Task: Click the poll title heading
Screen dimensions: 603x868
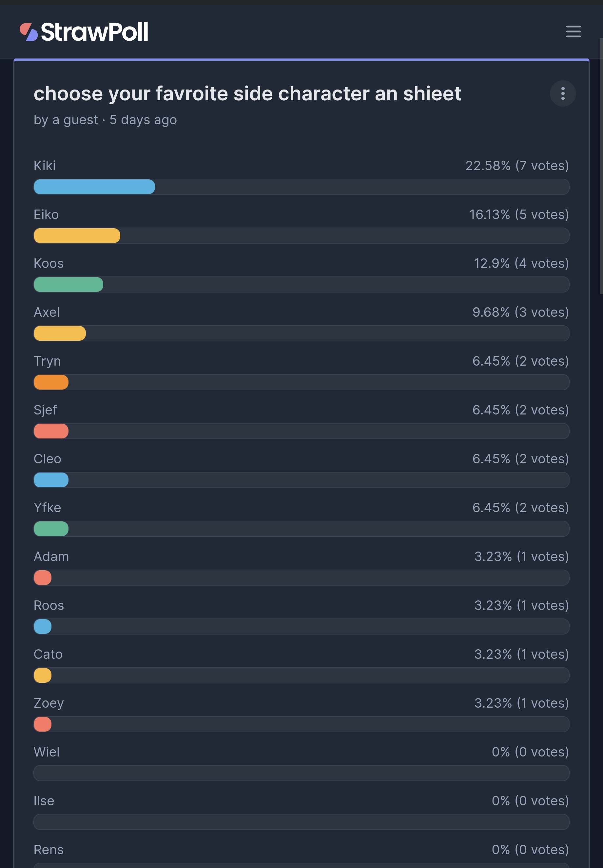Action: click(x=247, y=93)
